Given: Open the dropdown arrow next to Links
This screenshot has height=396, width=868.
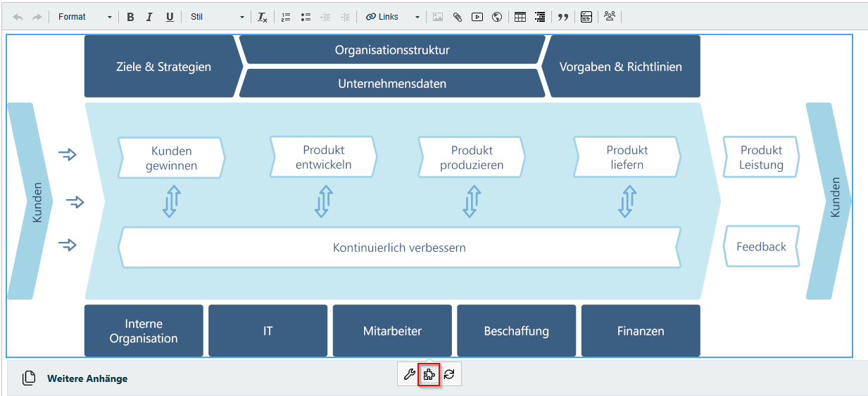Looking at the screenshot, I should (x=417, y=17).
